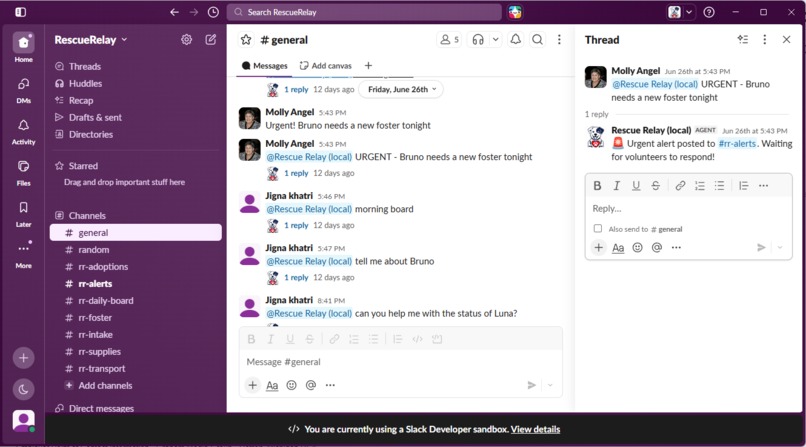The image size is (806, 447).
Task: Star the #general channel
Action: click(246, 40)
